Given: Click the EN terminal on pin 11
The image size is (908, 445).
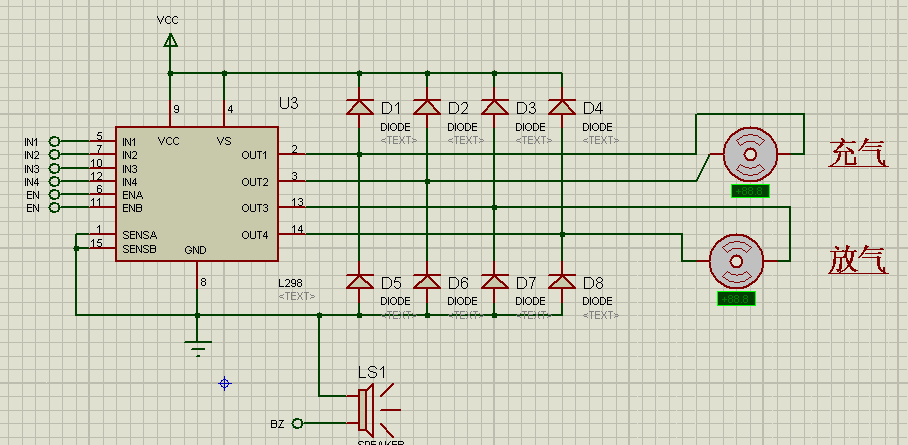Looking at the screenshot, I should [x=54, y=207].
